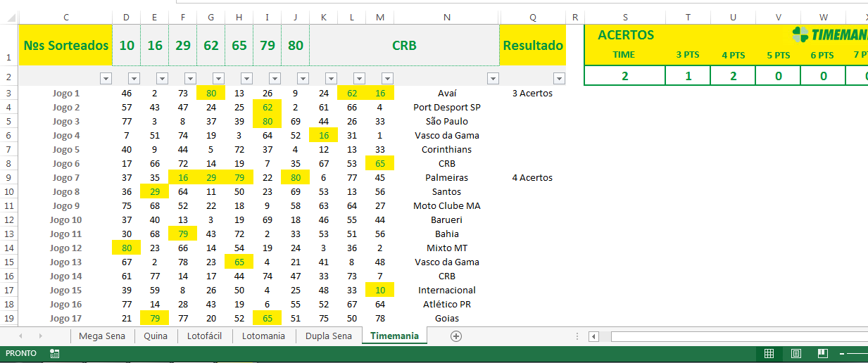Click the Timemania clover logo
Screen dimensions: 868x363
(x=800, y=34)
